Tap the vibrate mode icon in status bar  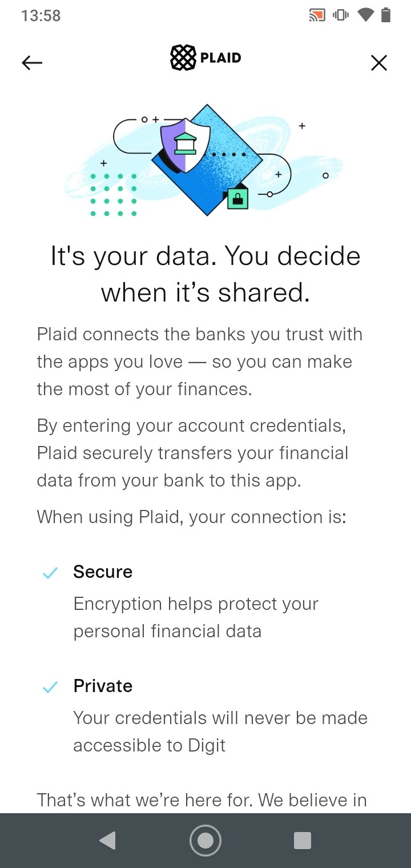tap(341, 15)
